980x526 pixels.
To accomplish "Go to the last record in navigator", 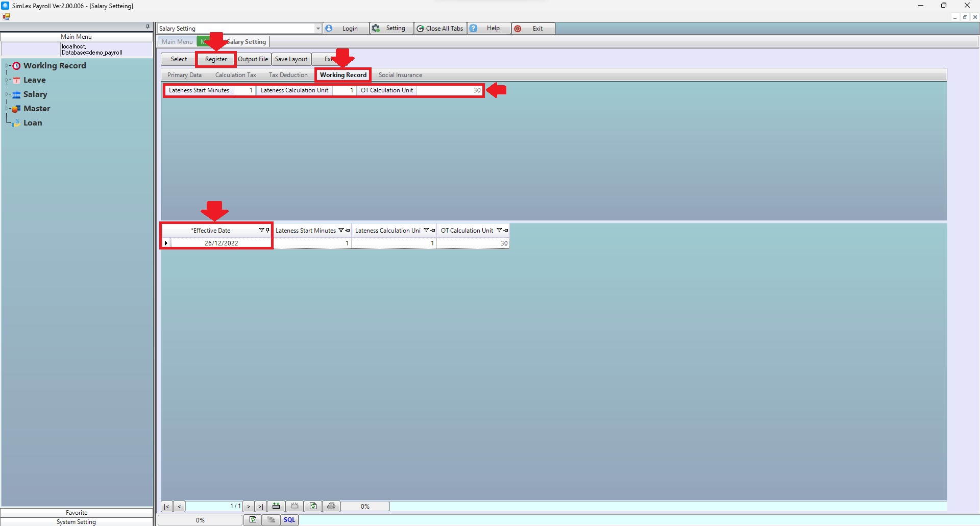I will (x=261, y=507).
